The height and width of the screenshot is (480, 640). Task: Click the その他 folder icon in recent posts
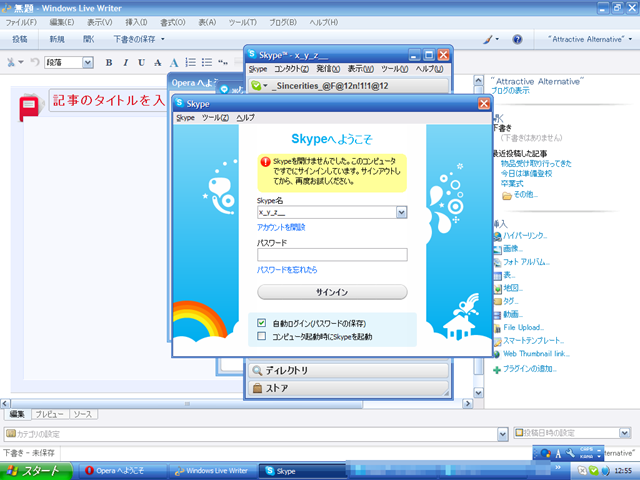point(507,196)
